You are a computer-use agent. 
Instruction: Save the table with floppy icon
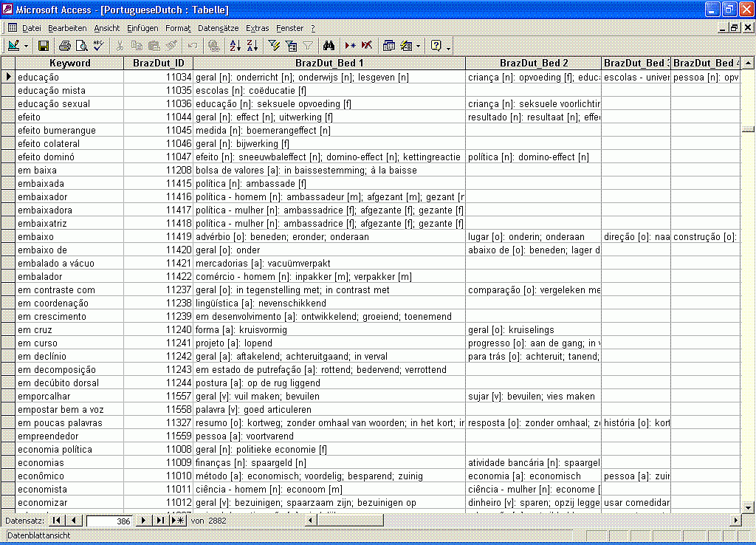(x=44, y=46)
